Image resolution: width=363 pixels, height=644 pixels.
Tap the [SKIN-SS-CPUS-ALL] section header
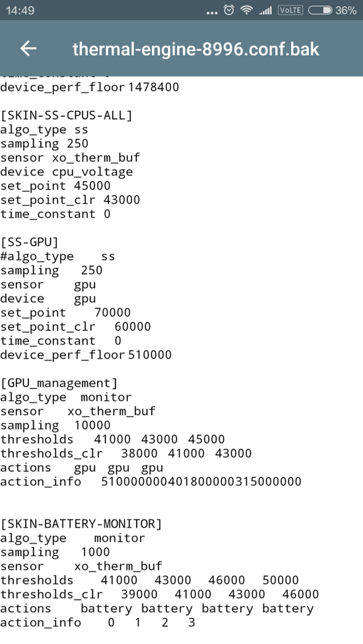click(66, 115)
